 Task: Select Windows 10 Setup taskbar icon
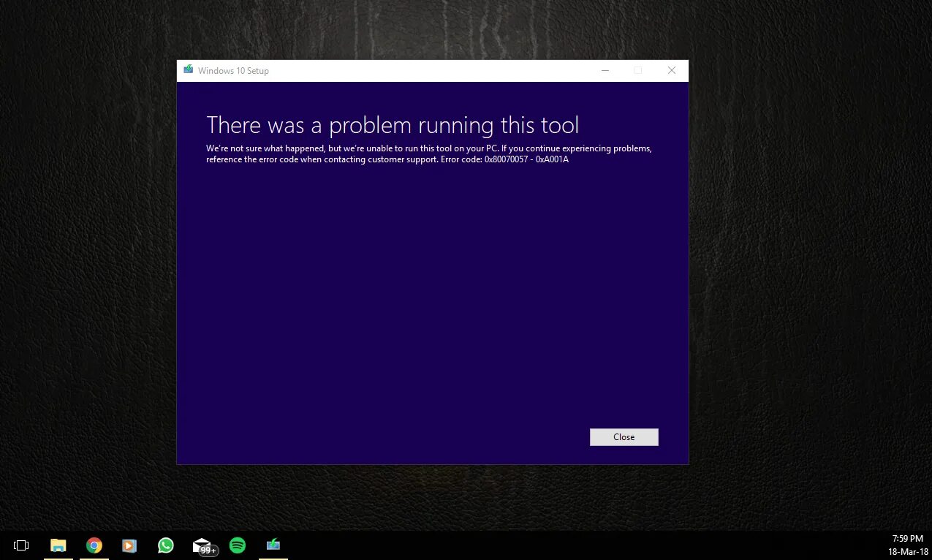pos(273,545)
